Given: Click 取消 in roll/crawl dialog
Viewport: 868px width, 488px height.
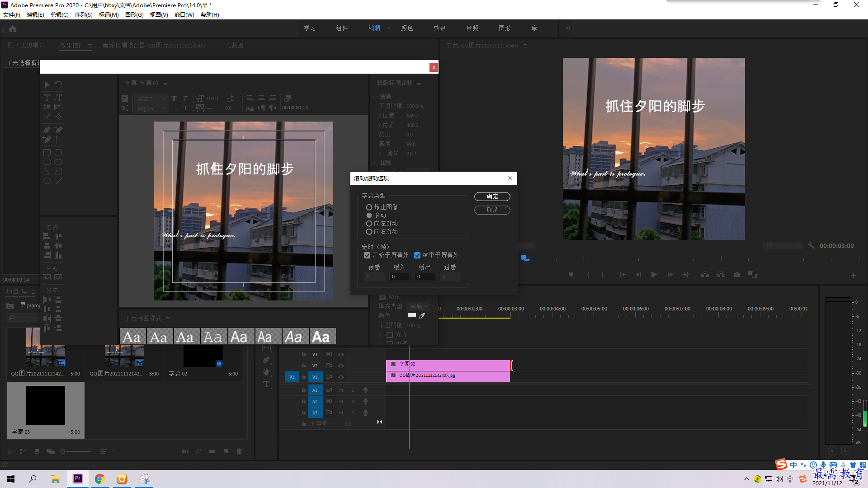Looking at the screenshot, I should point(492,210).
